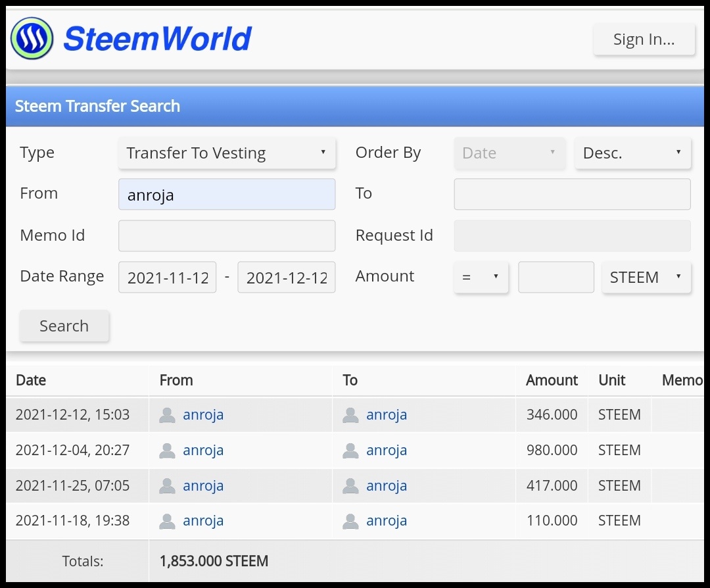Open the Desc. sort direction dropdown

point(632,153)
